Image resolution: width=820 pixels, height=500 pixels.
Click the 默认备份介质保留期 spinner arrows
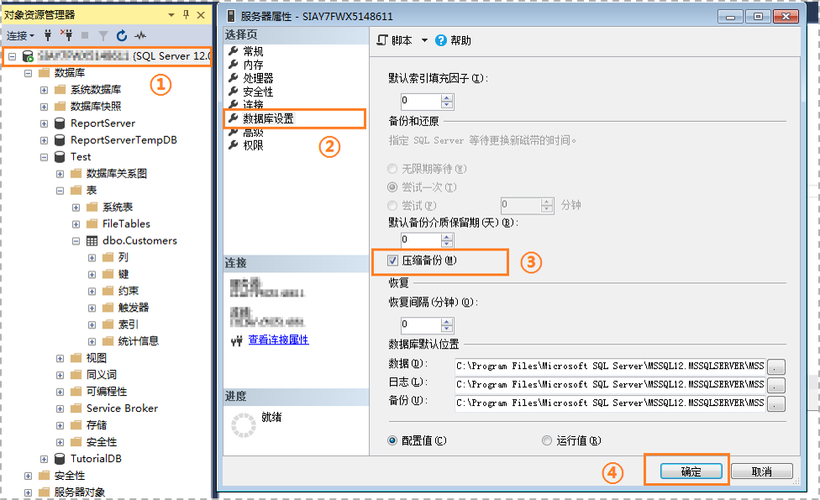coord(447,240)
